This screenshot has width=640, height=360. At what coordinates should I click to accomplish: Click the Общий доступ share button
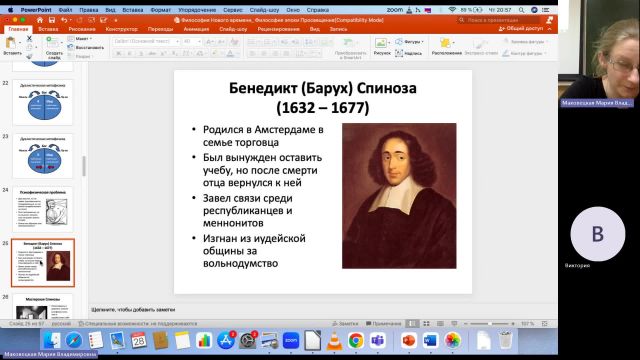click(521, 29)
